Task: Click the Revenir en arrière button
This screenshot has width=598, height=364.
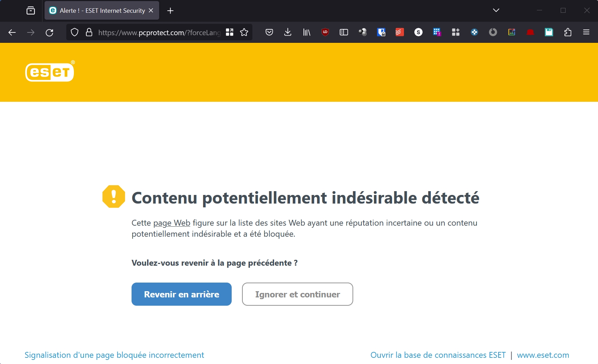Action: (x=182, y=294)
